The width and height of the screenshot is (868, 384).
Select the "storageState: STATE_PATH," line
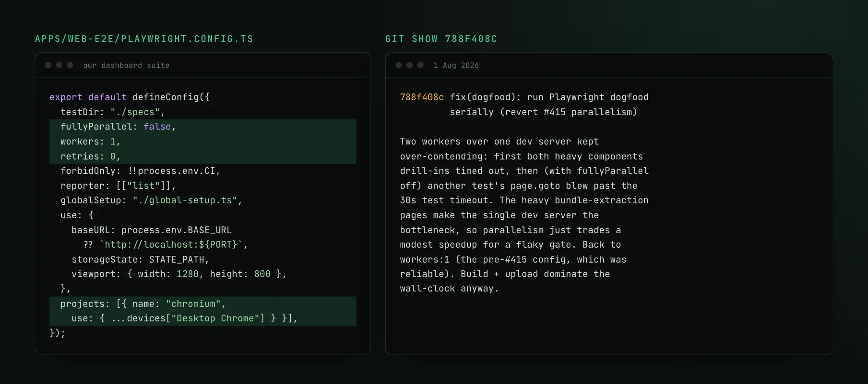[x=140, y=260]
